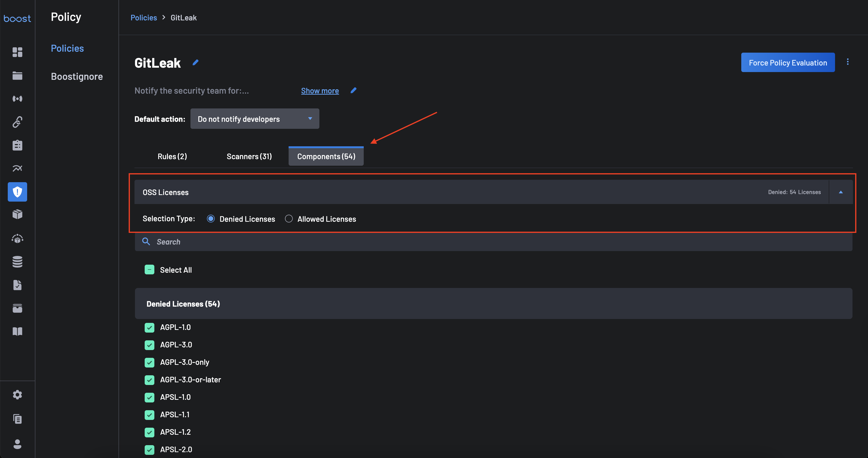Open the dashboard grid icon in sidebar
Screen dimensions: 868x458
point(17,52)
